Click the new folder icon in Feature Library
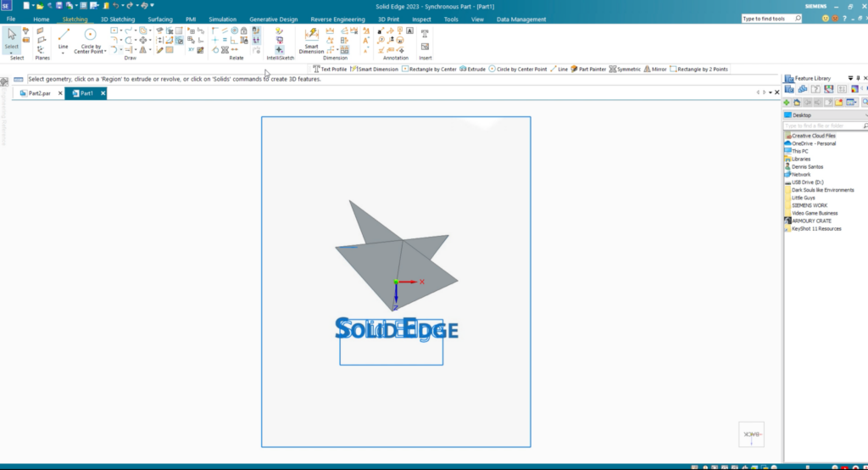The height and width of the screenshot is (470, 868). (839, 103)
